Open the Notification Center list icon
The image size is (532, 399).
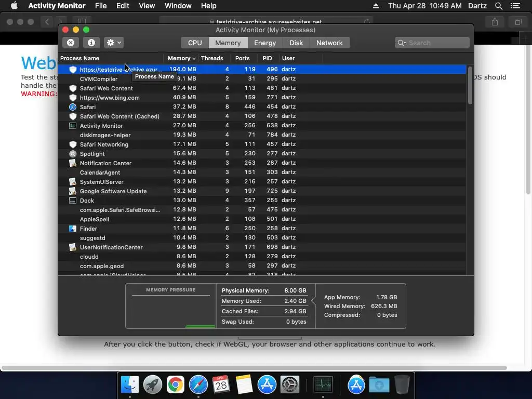pos(515,6)
